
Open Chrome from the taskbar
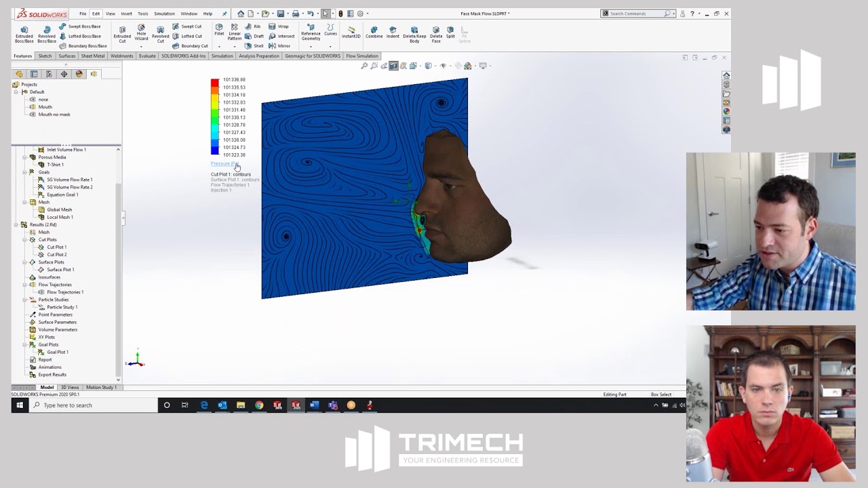(259, 405)
